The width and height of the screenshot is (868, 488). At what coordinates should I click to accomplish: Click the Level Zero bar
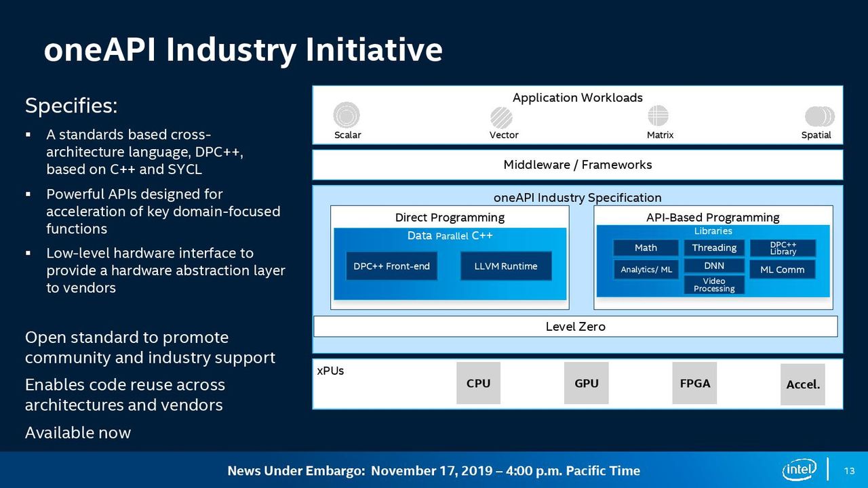click(575, 327)
